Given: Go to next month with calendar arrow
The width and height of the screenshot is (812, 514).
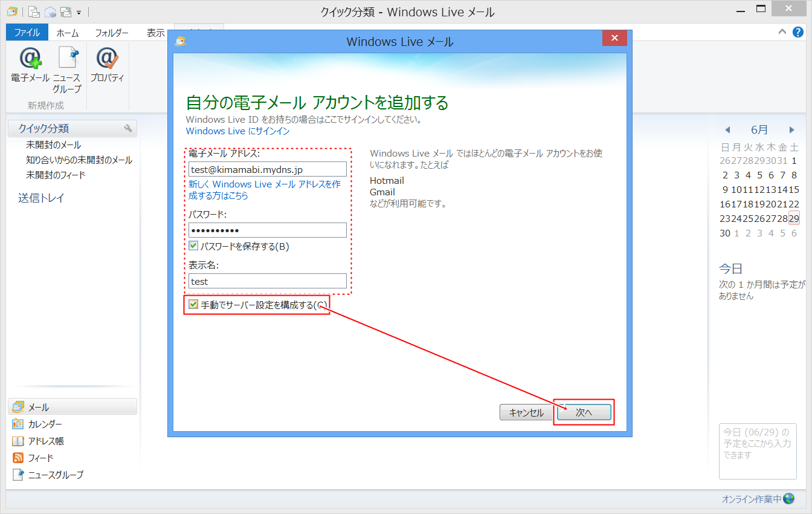Looking at the screenshot, I should point(792,129).
